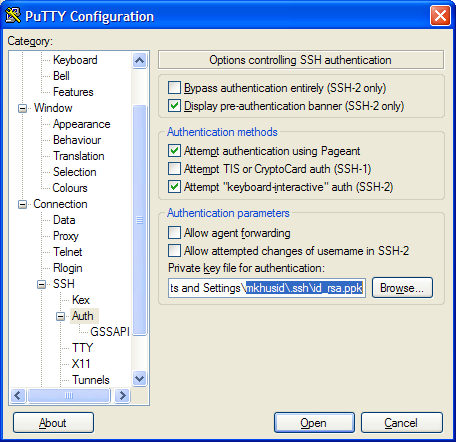Select GSSAPI in category tree
The width and height of the screenshot is (456, 442).
point(110,332)
